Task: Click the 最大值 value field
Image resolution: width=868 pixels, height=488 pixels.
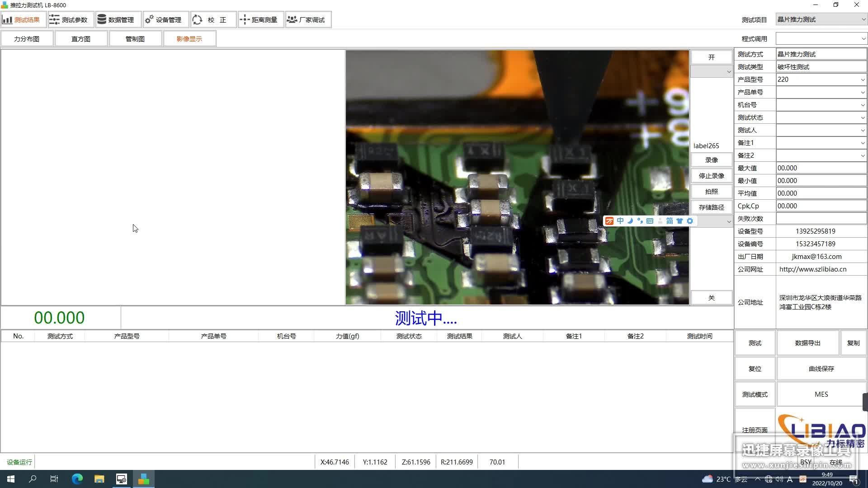Action: point(821,168)
